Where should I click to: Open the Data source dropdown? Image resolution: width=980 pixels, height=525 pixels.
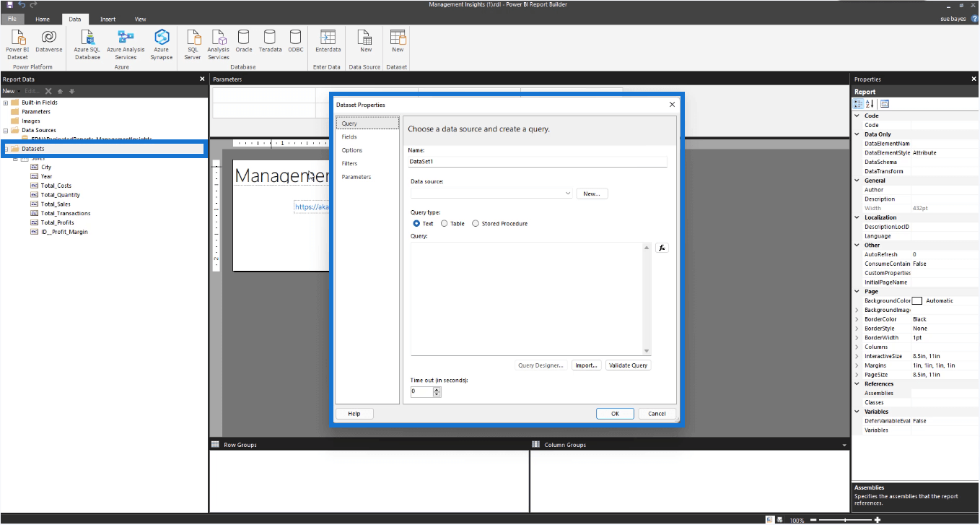[568, 194]
